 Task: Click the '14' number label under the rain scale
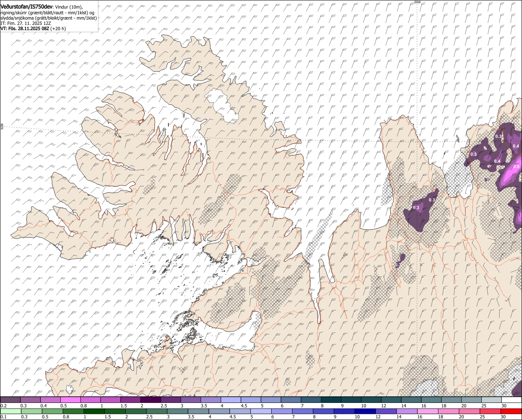[399, 417]
